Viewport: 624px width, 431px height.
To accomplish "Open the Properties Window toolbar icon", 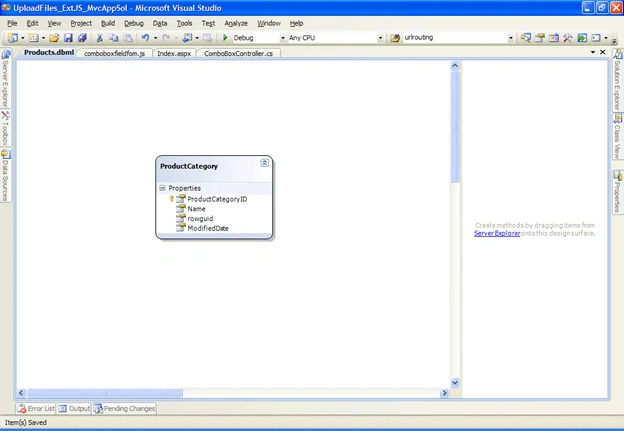I will [x=540, y=38].
